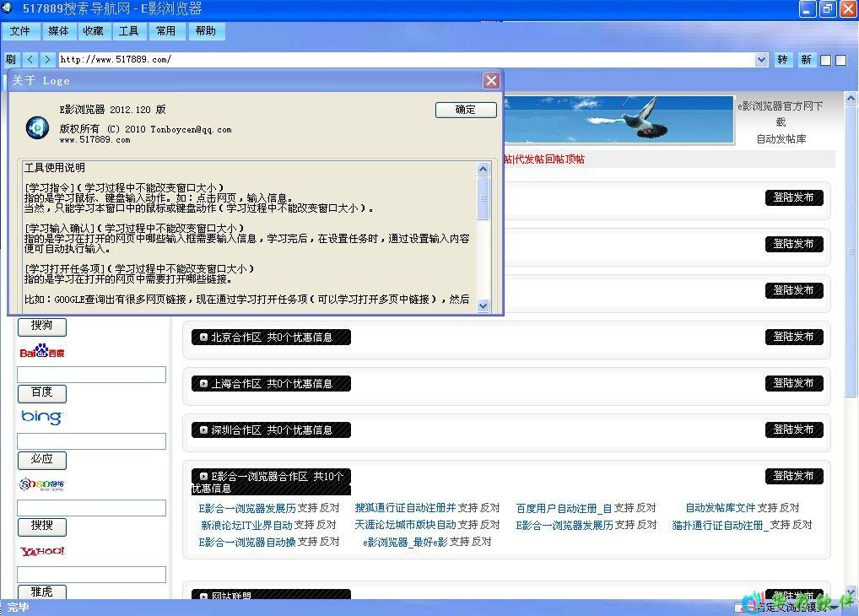Open link 新浪论坛IT业界自动
The image size is (859, 616).
[246, 525]
